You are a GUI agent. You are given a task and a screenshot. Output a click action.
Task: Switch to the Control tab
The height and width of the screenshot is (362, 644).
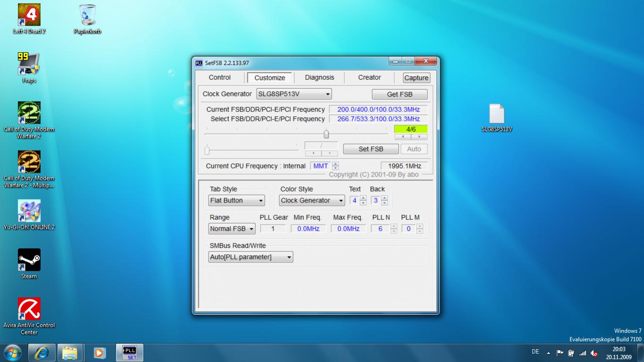click(x=220, y=77)
